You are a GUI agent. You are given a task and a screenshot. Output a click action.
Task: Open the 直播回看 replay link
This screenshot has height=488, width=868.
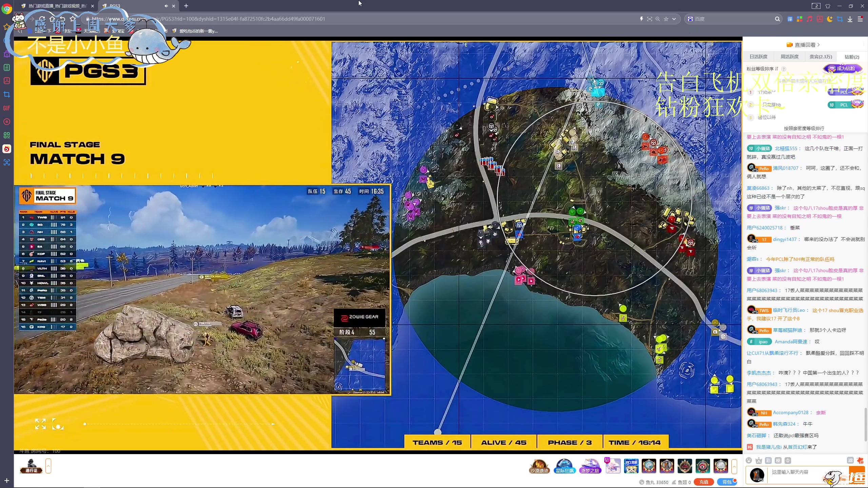coord(805,45)
